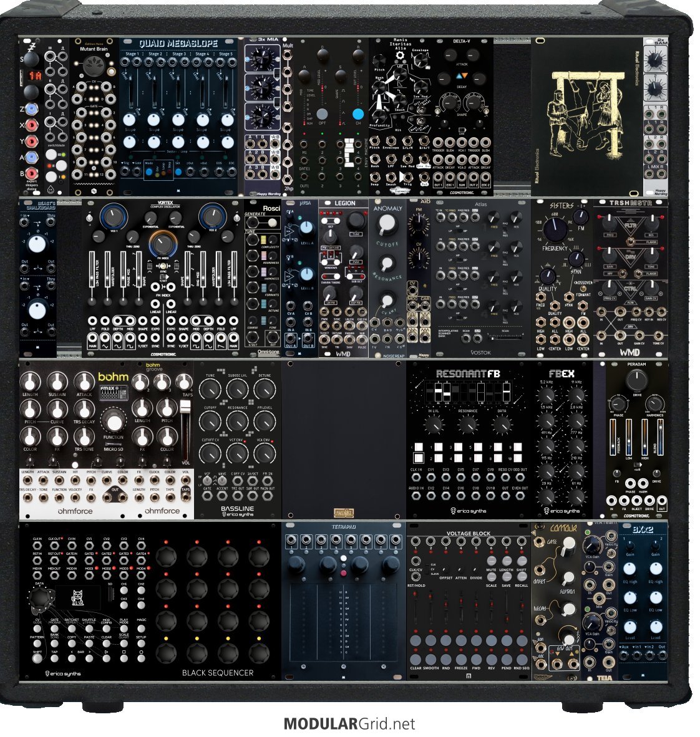Click the TRS Tone knob on bohm

[84, 436]
